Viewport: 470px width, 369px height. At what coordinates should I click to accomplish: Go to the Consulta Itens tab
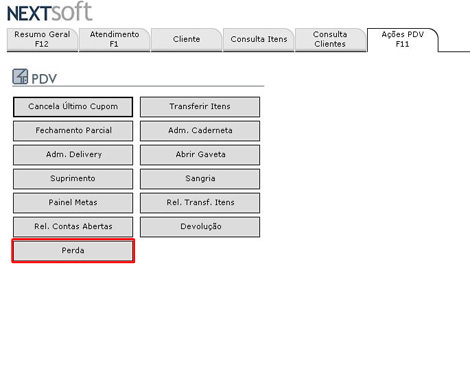(x=259, y=40)
